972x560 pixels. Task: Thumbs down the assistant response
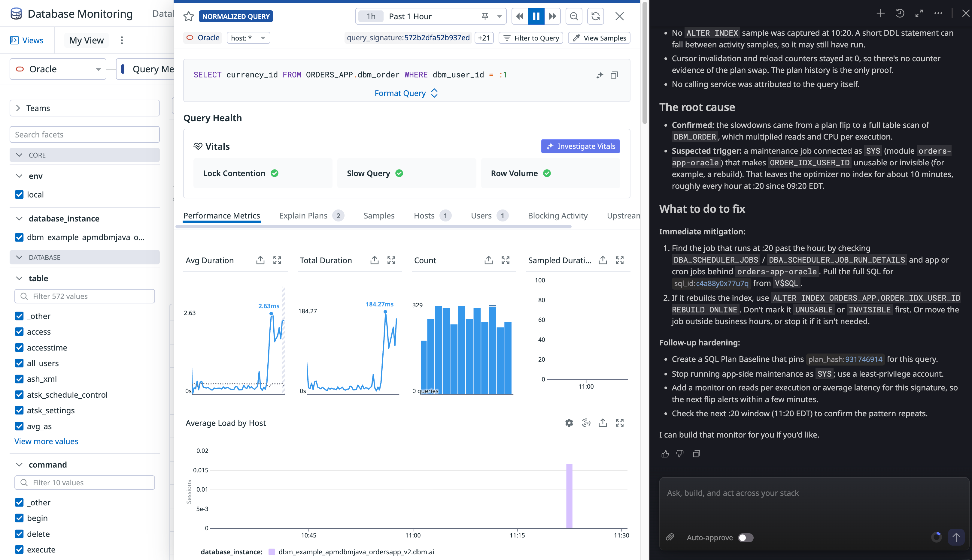click(680, 454)
